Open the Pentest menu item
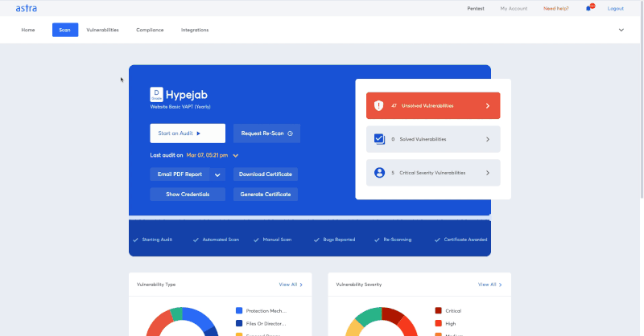Screen dimensions: 644x336 pyautogui.click(x=476, y=8)
